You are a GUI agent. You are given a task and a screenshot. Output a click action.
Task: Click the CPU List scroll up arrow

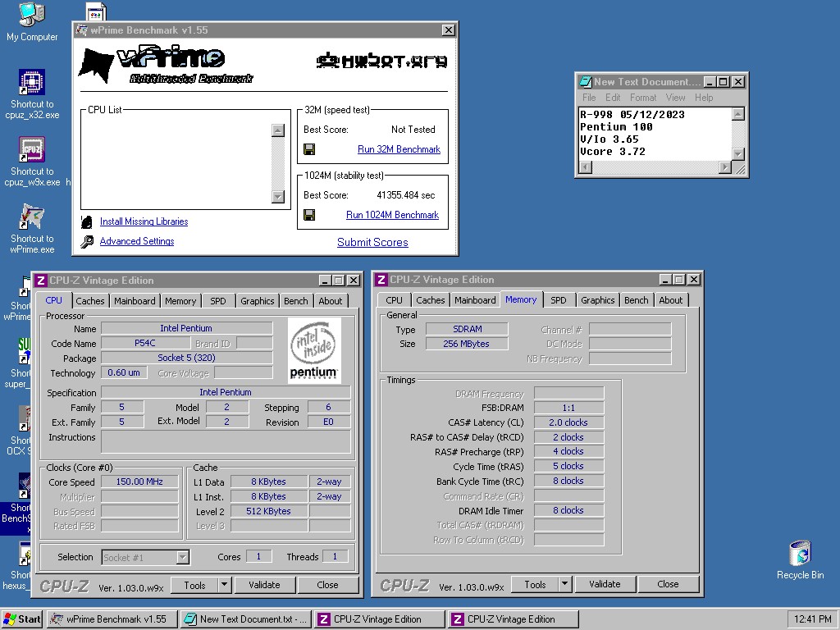click(x=277, y=130)
